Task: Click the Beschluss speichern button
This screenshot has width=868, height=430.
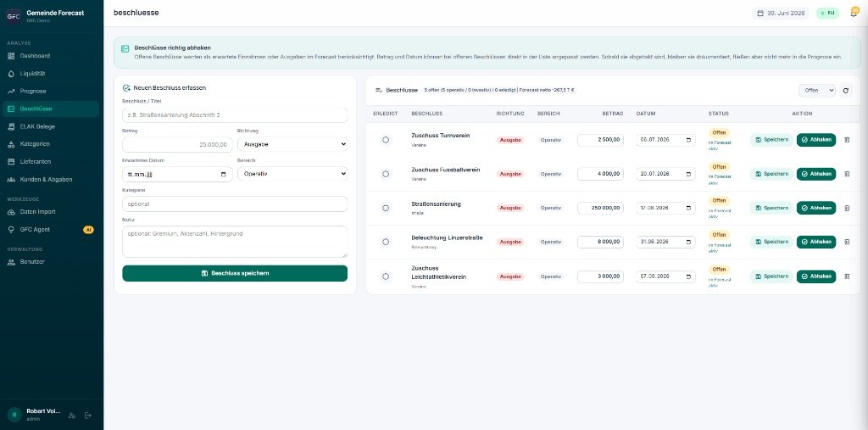Action: (235, 273)
